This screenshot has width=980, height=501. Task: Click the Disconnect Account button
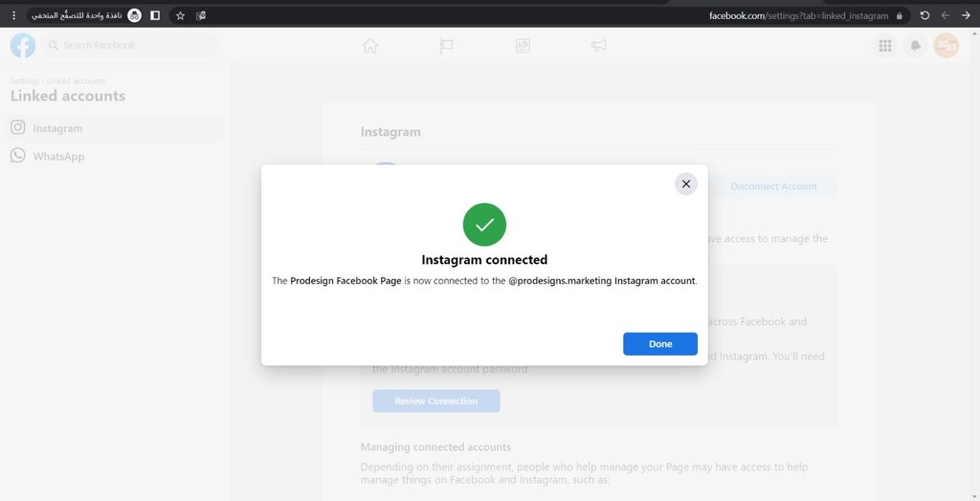(773, 186)
